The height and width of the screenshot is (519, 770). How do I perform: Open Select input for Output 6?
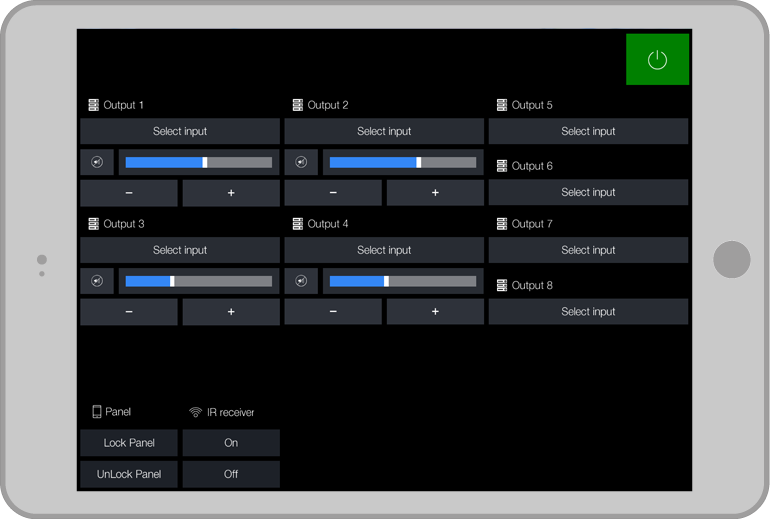[588, 192]
